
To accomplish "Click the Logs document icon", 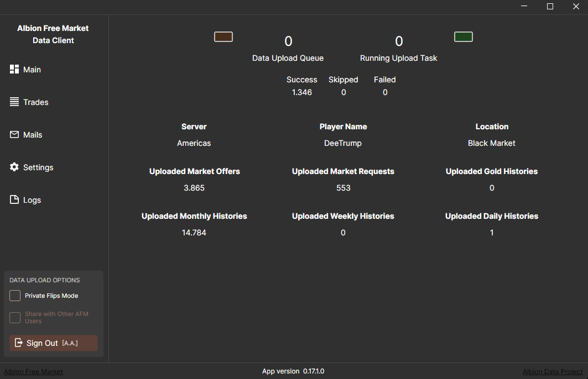I will 14,199.
